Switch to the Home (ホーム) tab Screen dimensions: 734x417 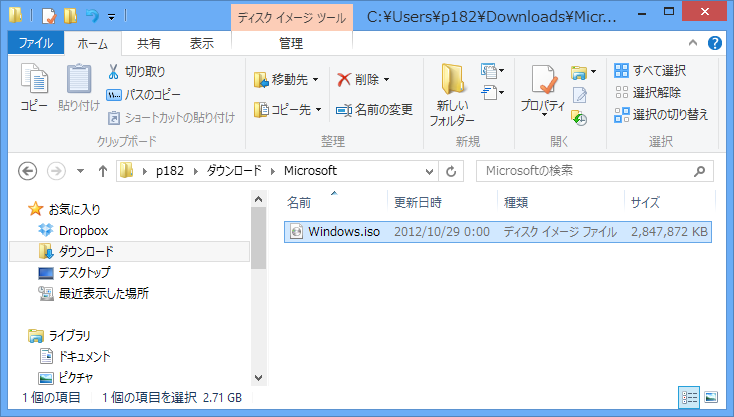coord(93,44)
